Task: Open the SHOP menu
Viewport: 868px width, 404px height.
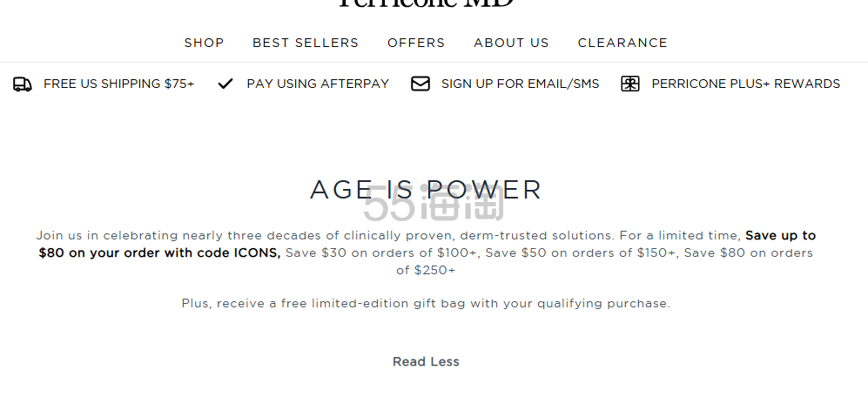Action: pyautogui.click(x=204, y=43)
